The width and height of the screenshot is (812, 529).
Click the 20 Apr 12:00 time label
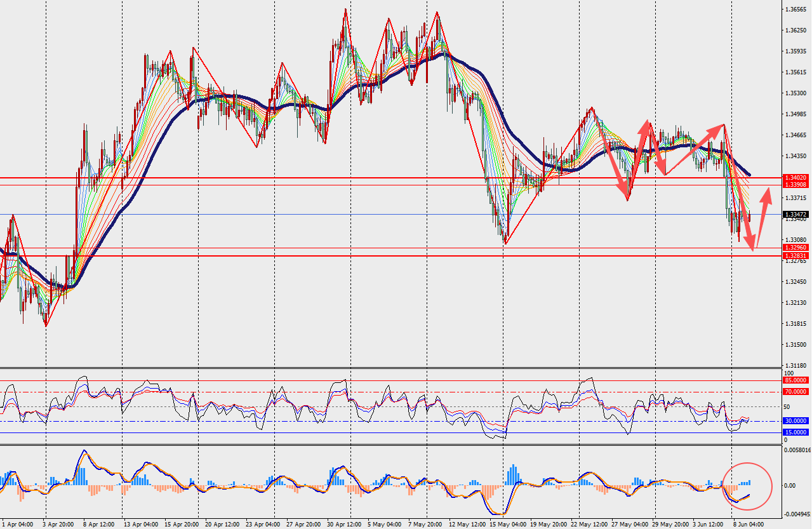[222, 525]
